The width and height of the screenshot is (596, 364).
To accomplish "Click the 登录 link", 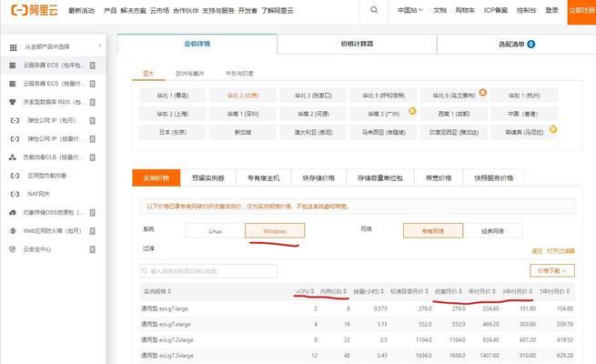I will (551, 10).
